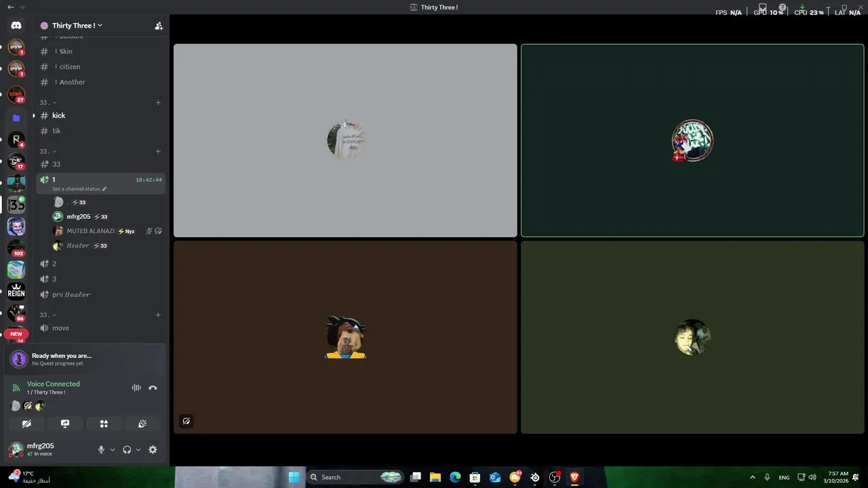Viewport: 868px width, 488px height.
Task: Open server icon with badge 86
Action: (16, 312)
